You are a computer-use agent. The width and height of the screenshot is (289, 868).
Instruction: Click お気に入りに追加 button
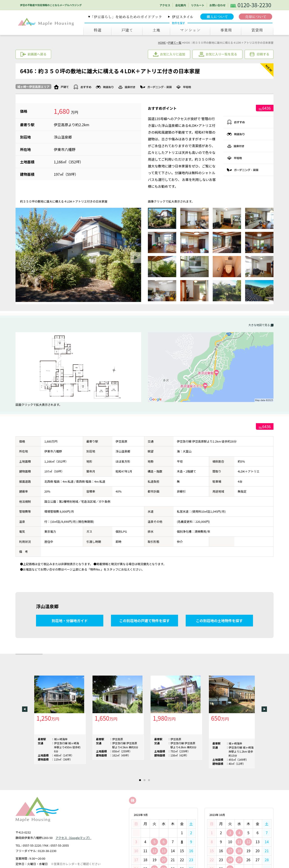click(169, 54)
